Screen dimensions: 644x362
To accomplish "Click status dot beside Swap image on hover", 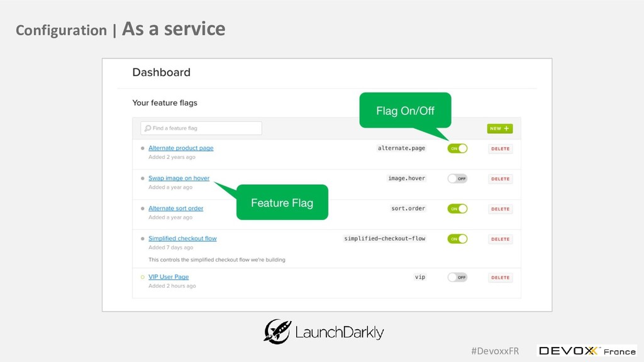I will (143, 178).
